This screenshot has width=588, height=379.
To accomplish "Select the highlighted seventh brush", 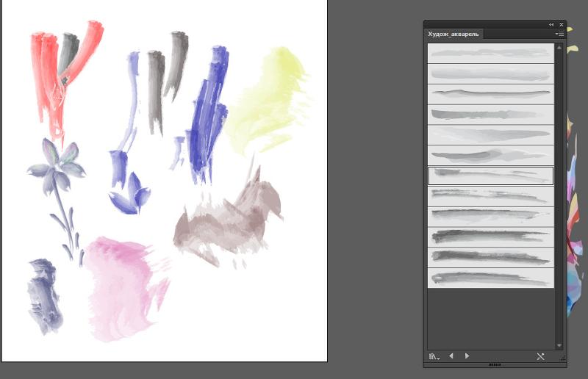I will 491,176.
